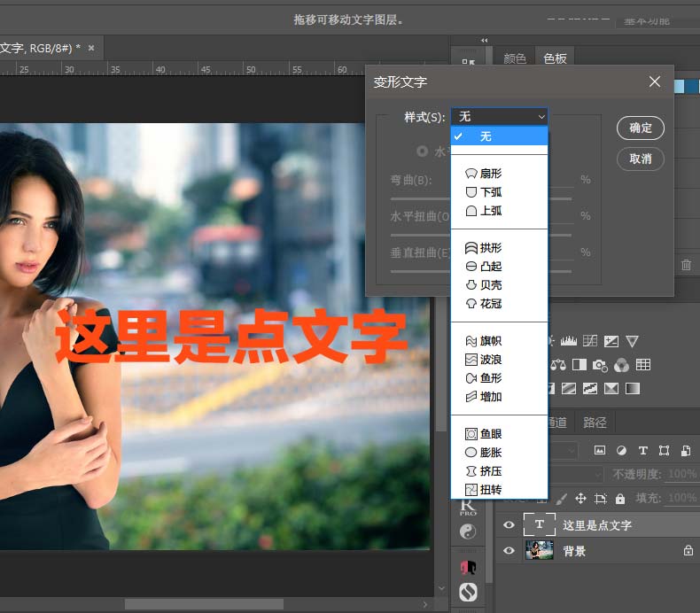Image resolution: width=700 pixels, height=613 pixels.
Task: Toggle visibility of the 背景 layer
Action: click(509, 551)
